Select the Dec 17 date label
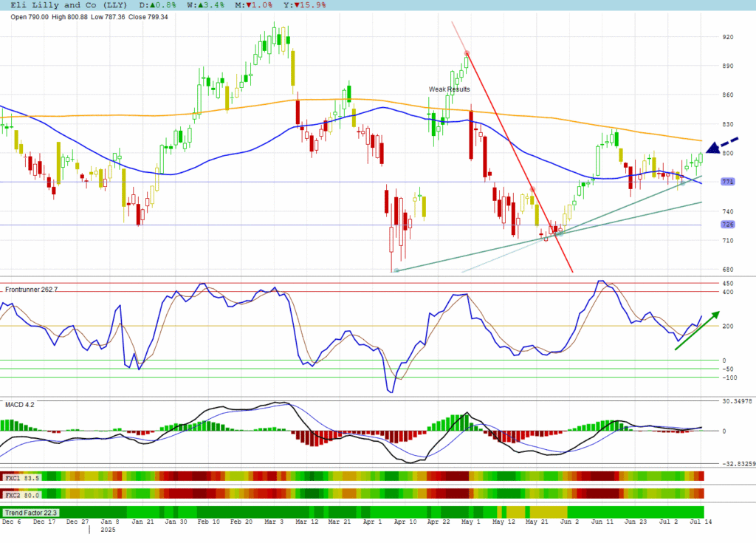The height and width of the screenshot is (543, 756). (44, 522)
